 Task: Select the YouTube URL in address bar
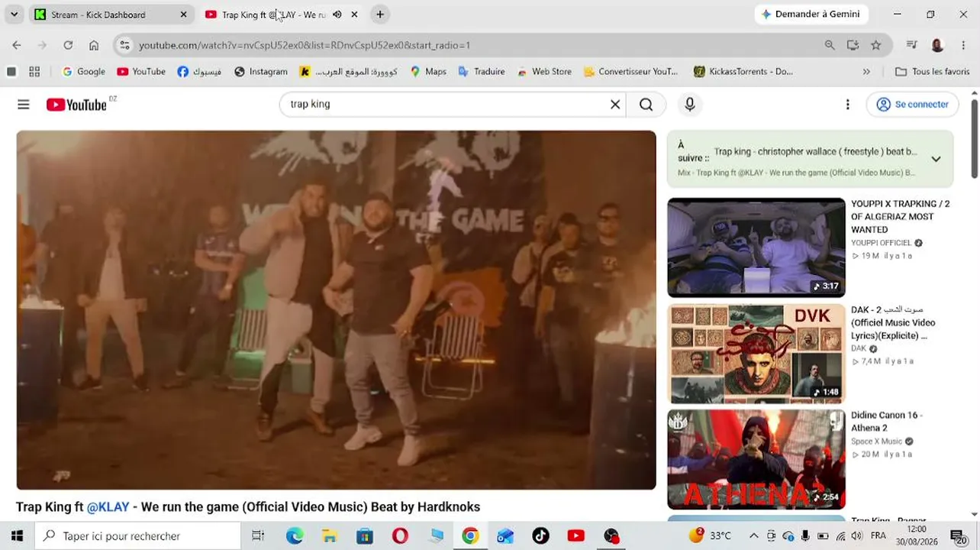(305, 45)
